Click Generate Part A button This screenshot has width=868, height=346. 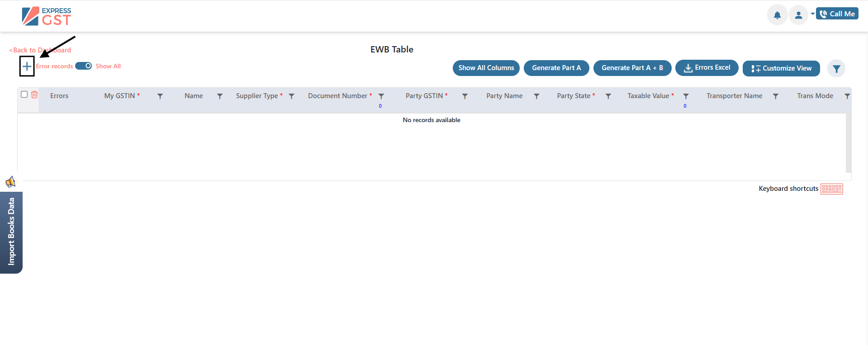pyautogui.click(x=556, y=68)
